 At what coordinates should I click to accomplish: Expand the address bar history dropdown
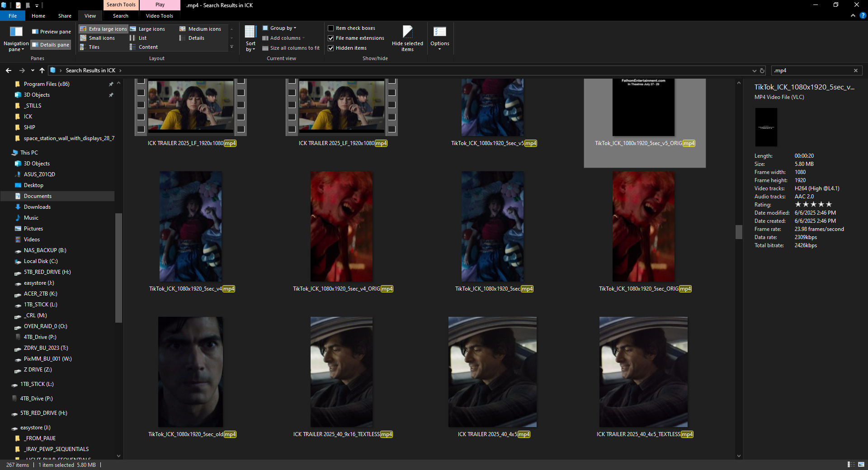click(x=754, y=70)
